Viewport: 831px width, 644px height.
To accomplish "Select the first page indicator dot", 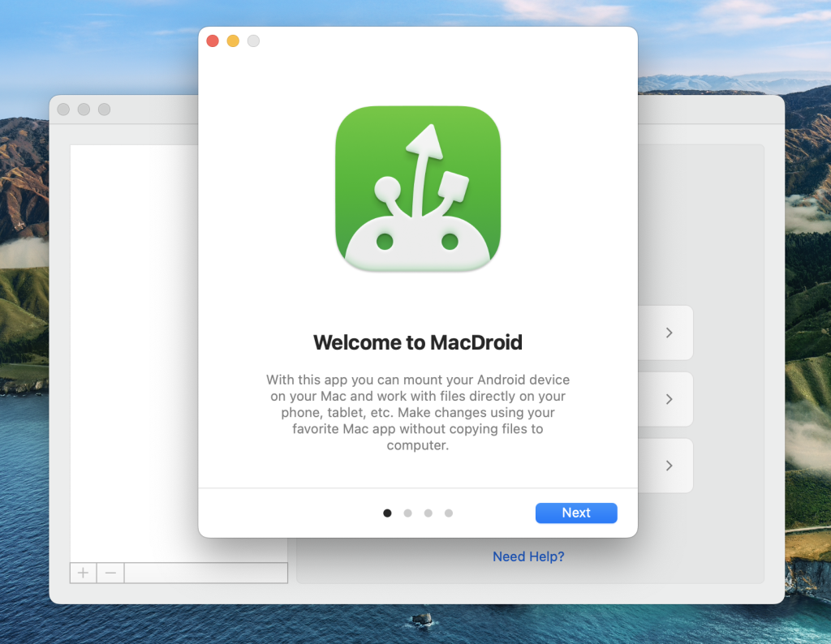I will pyautogui.click(x=387, y=513).
